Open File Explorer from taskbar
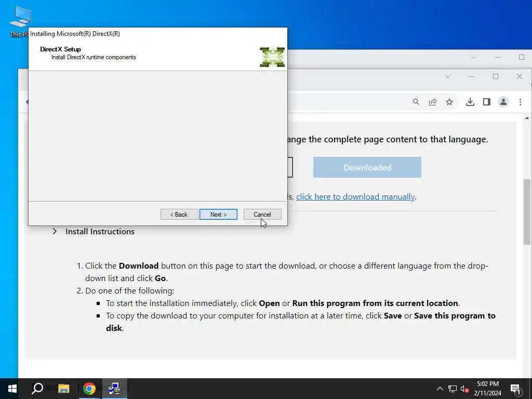The width and height of the screenshot is (532, 399). tap(63, 389)
